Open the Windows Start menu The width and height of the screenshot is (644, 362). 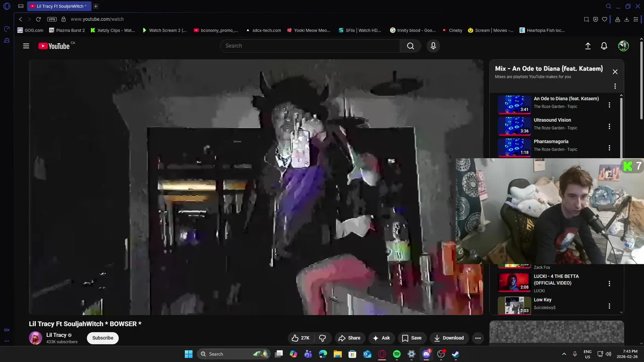point(188,354)
